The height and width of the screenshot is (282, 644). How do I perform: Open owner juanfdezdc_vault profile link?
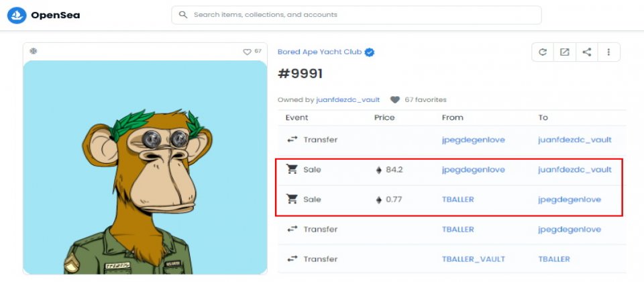tap(348, 100)
